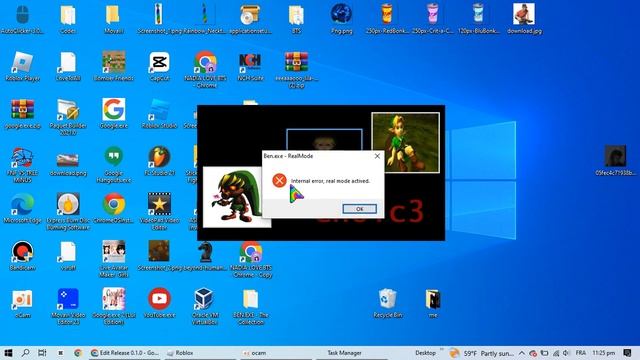
Task: Click OK in the Ben.exe error dialog
Action: (x=359, y=209)
